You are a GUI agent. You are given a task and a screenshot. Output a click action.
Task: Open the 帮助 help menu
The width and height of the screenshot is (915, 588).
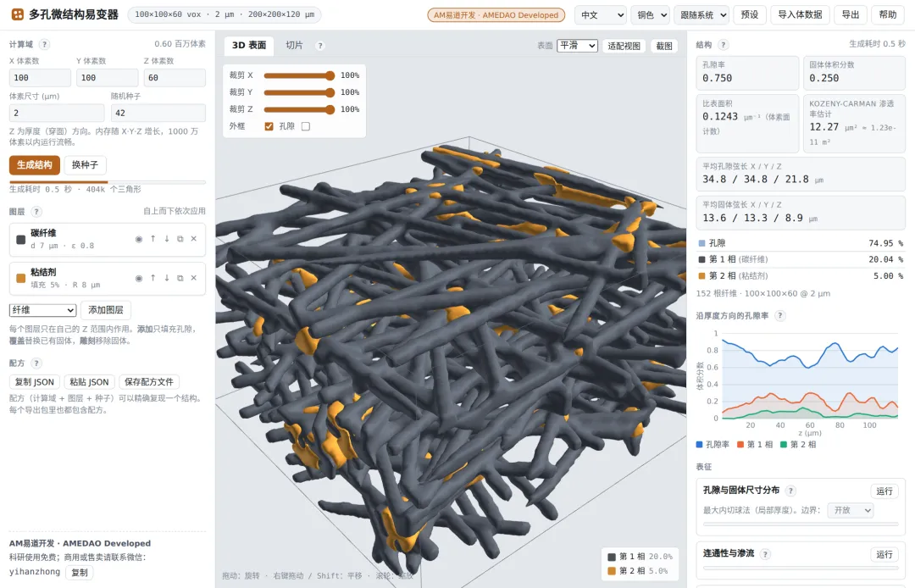pos(888,14)
